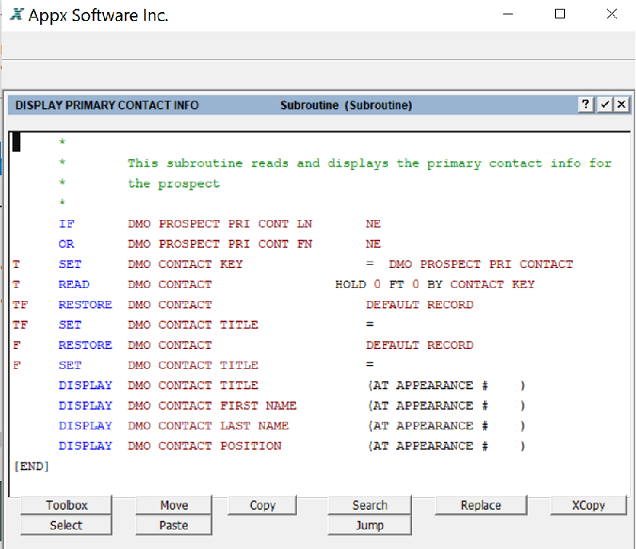Image resolution: width=636 pixels, height=549 pixels.
Task: Click the Search button
Action: pos(370,505)
